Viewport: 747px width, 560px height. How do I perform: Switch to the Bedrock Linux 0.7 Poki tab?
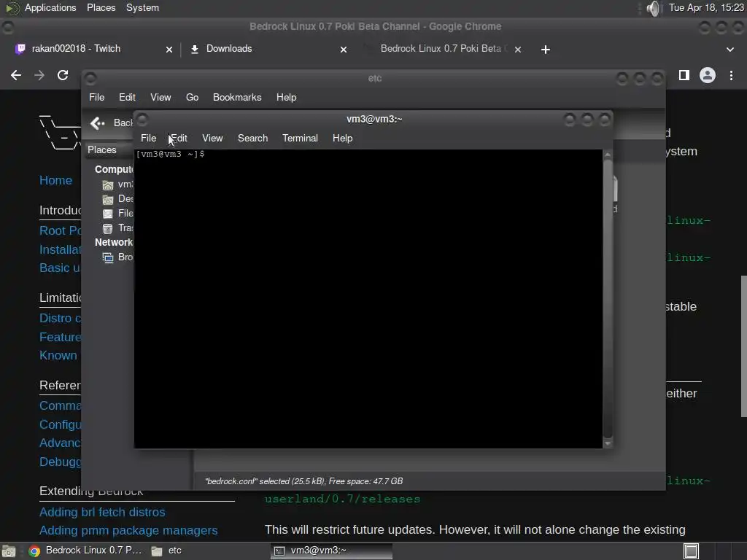tap(444, 49)
